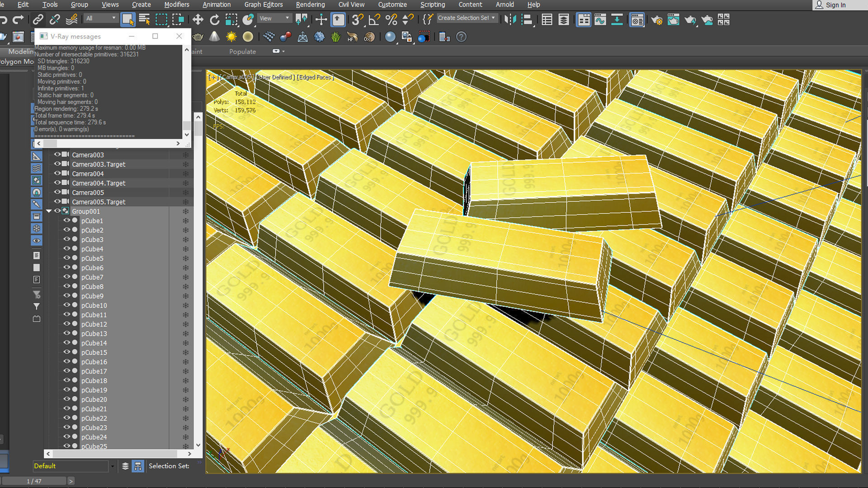Viewport: 868px width, 488px height.
Task: Activate the Select and Scale tool
Action: click(x=231, y=19)
